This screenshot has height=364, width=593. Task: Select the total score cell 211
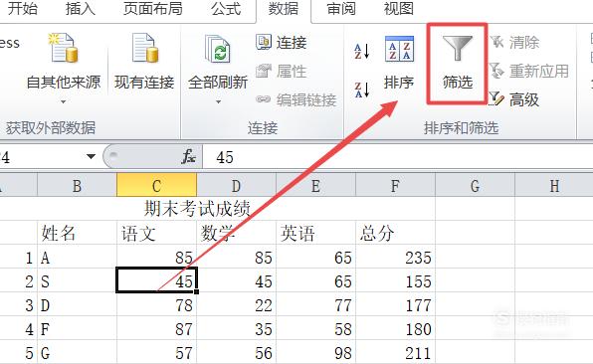click(395, 352)
